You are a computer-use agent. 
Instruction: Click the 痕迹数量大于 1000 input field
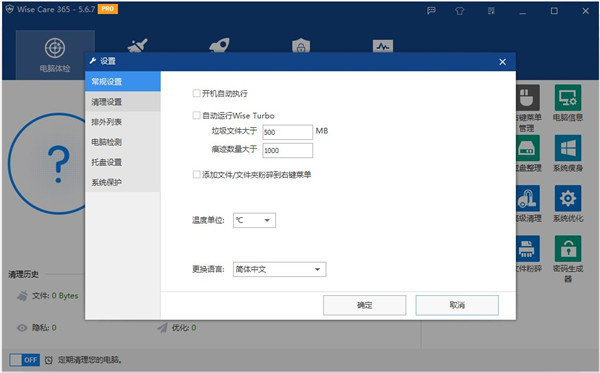pos(288,150)
